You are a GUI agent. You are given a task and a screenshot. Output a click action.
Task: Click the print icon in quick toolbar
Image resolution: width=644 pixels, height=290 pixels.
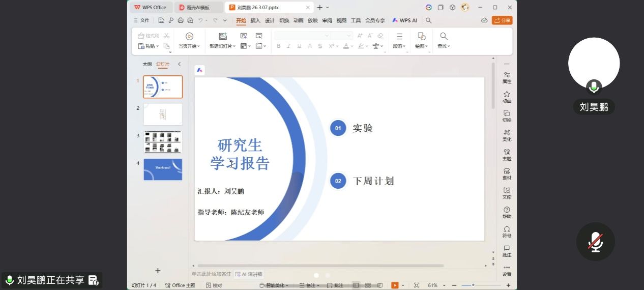pyautogui.click(x=180, y=20)
